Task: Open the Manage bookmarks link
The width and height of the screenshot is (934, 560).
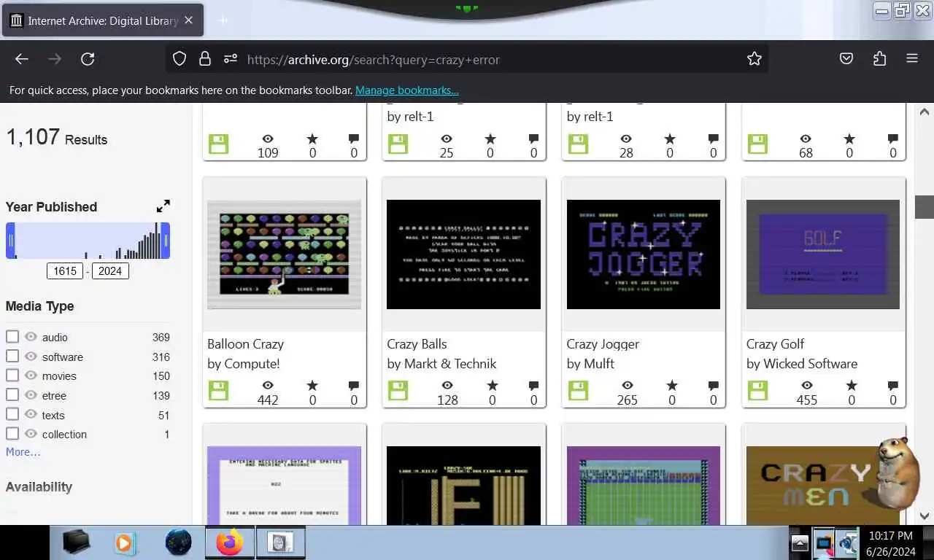Action: pos(407,90)
